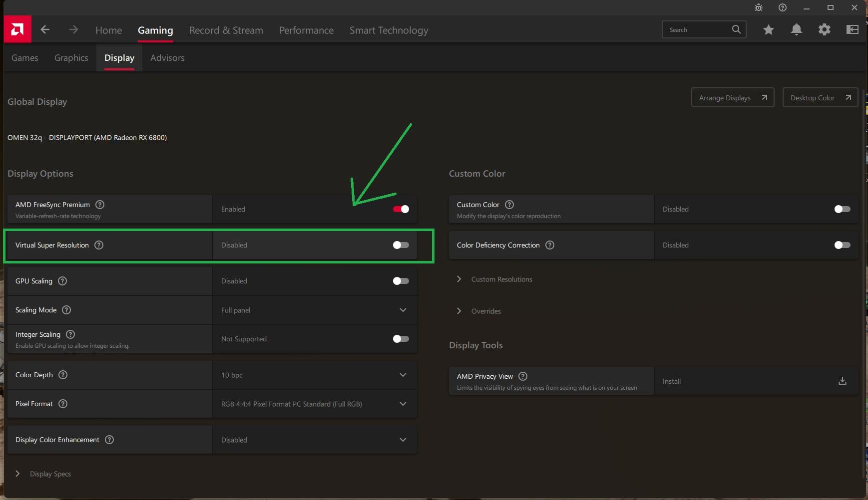Open notifications bell icon
This screenshot has width=868, height=500.
click(797, 29)
